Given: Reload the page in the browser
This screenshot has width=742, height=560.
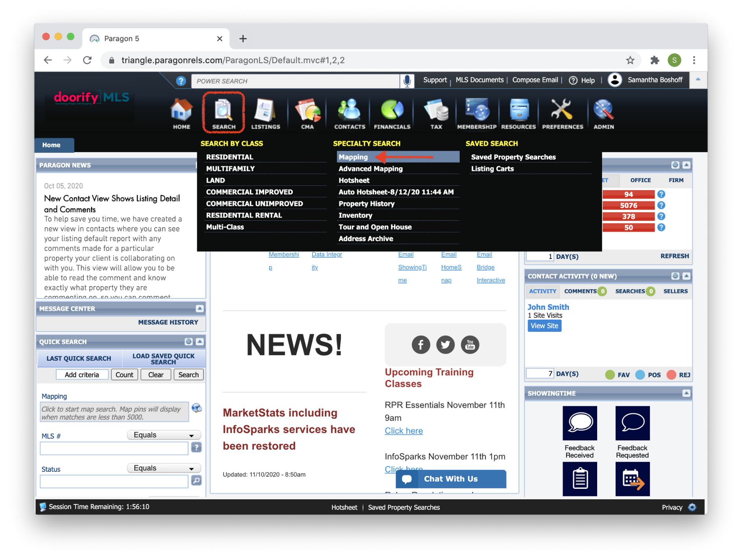Looking at the screenshot, I should pyautogui.click(x=87, y=60).
